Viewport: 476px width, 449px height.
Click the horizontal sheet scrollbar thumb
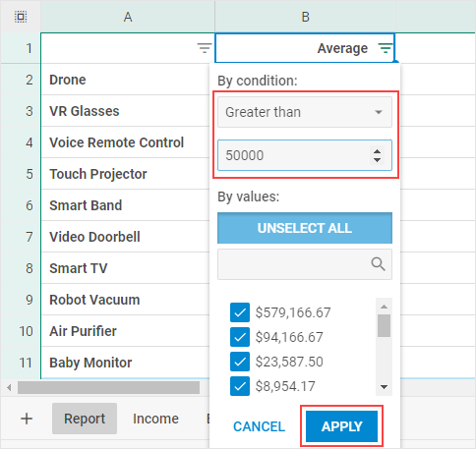tap(108, 388)
